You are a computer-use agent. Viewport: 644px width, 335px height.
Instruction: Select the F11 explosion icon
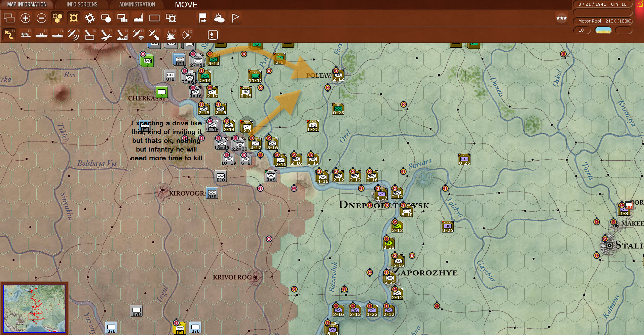tap(171, 35)
